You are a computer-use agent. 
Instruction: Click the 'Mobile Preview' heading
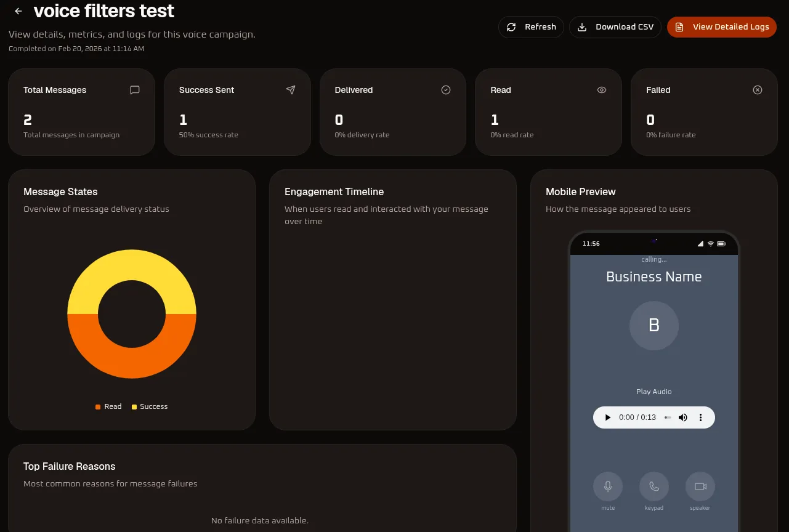(581, 191)
